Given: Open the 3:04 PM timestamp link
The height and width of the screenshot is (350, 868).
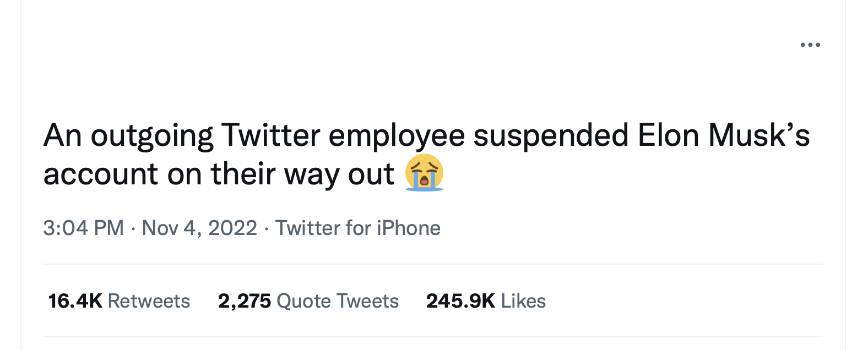Looking at the screenshot, I should [x=84, y=228].
